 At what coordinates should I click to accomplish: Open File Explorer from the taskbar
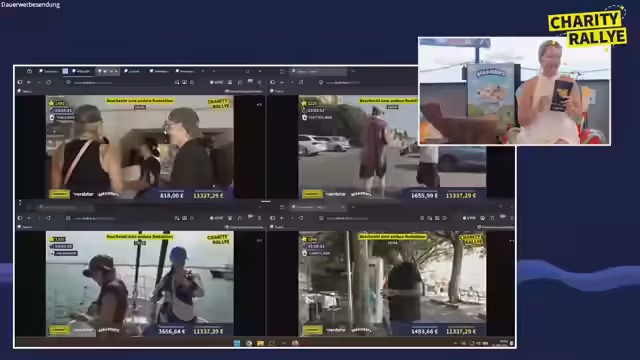[x=260, y=343]
